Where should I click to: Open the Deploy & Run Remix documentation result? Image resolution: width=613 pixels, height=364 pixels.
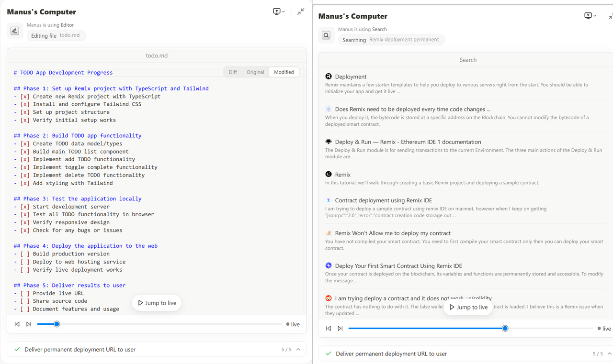click(x=408, y=142)
